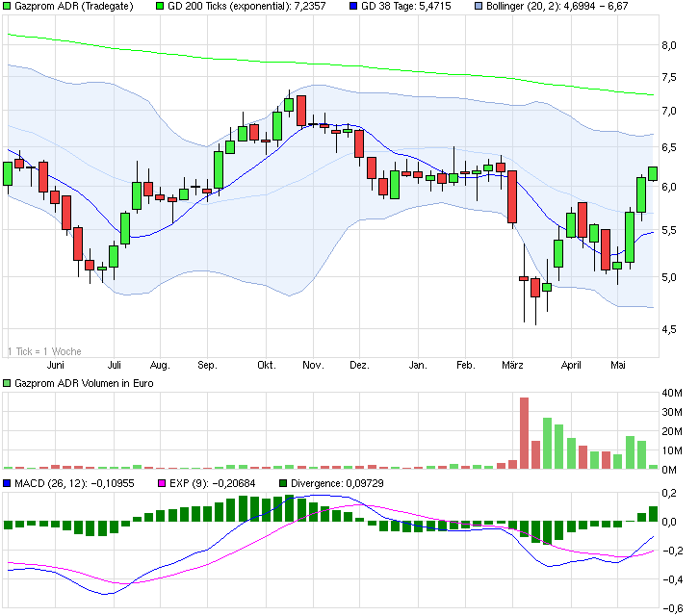Click the 'Divergence: 0,09729' text
The image size is (699, 616).
tap(337, 483)
